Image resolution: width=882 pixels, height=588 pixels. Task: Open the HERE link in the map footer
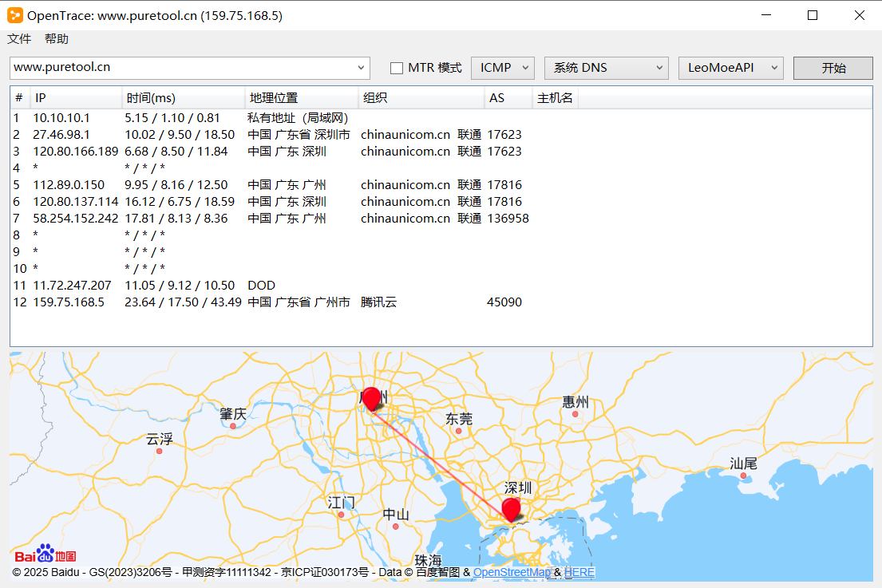pos(579,572)
